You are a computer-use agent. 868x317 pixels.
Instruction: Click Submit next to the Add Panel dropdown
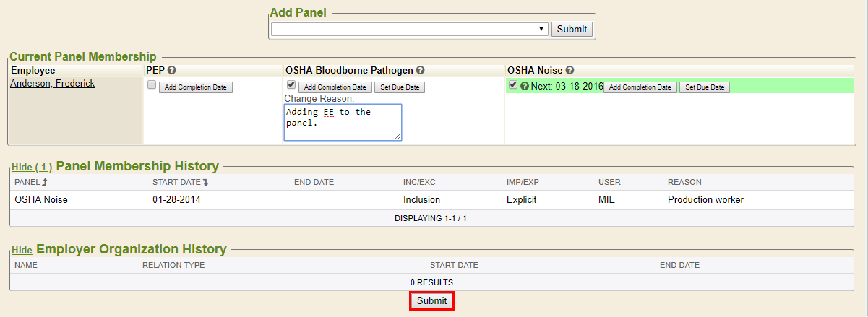(x=572, y=29)
